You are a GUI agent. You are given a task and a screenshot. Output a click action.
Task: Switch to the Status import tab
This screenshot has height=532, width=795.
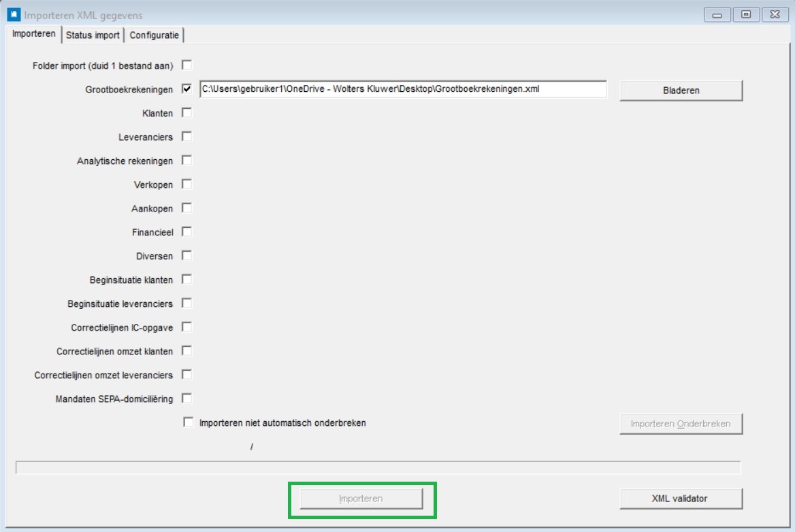[x=93, y=35]
